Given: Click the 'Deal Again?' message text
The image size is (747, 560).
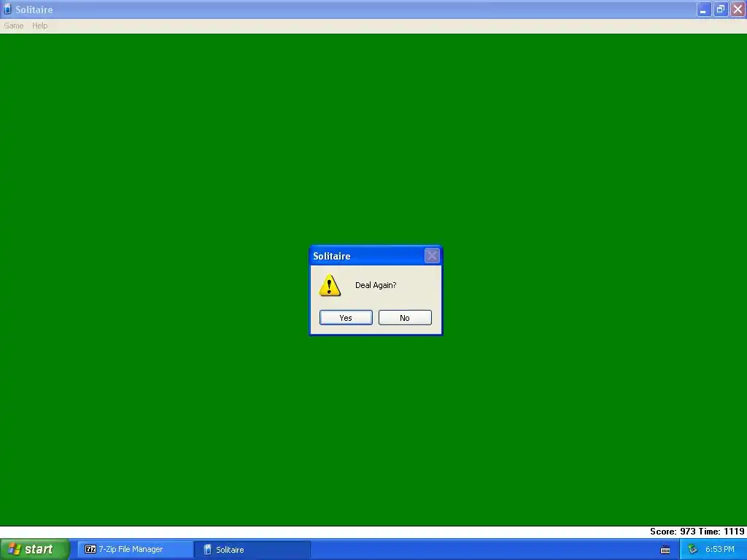Looking at the screenshot, I should (x=376, y=285).
